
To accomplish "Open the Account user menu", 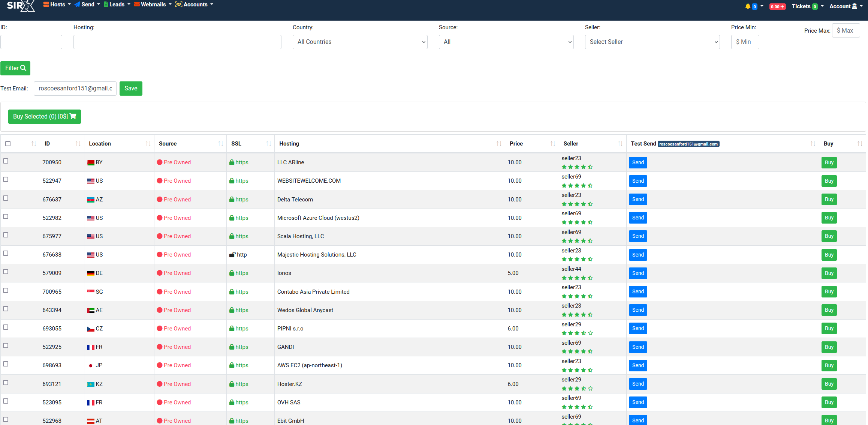I will point(846,6).
